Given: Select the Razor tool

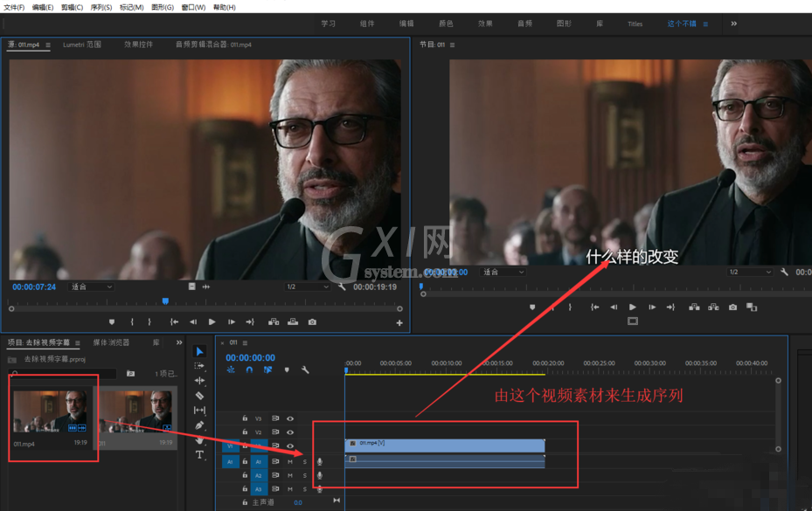Looking at the screenshot, I should pyautogui.click(x=199, y=396).
